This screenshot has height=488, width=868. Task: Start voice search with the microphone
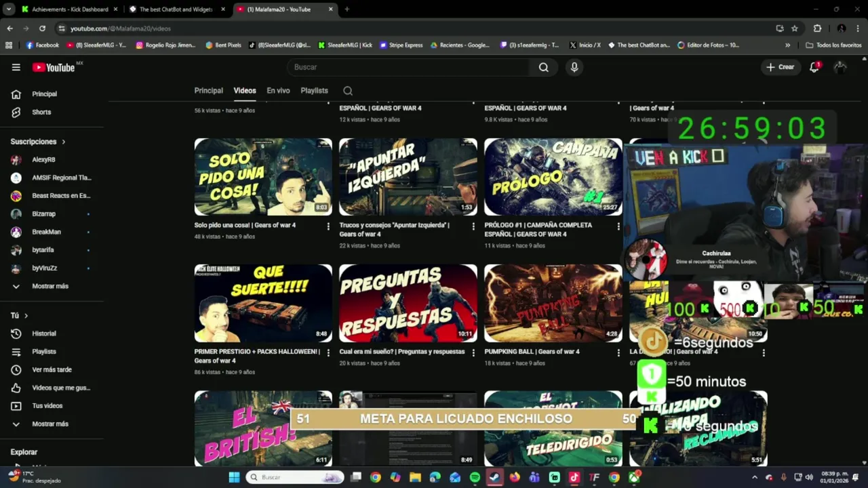574,67
